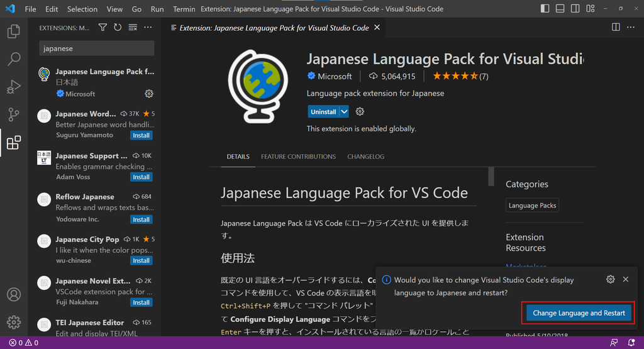Toggle the bottom panel layout icon
The height and width of the screenshot is (349, 644).
[x=560, y=9]
